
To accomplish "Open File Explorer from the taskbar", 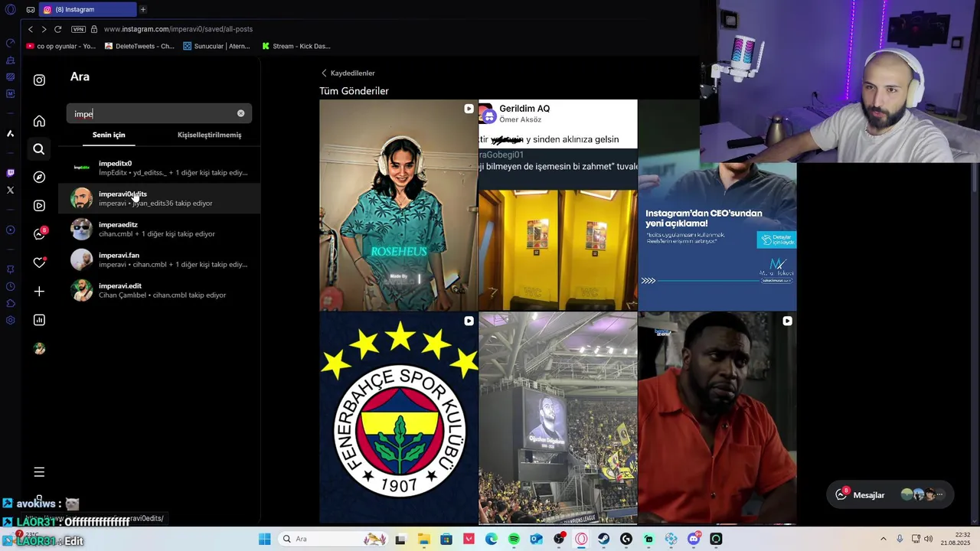I will (x=423, y=539).
